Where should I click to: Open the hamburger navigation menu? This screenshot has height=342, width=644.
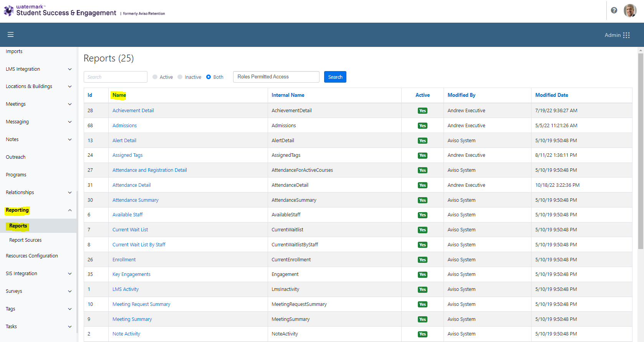click(x=11, y=35)
